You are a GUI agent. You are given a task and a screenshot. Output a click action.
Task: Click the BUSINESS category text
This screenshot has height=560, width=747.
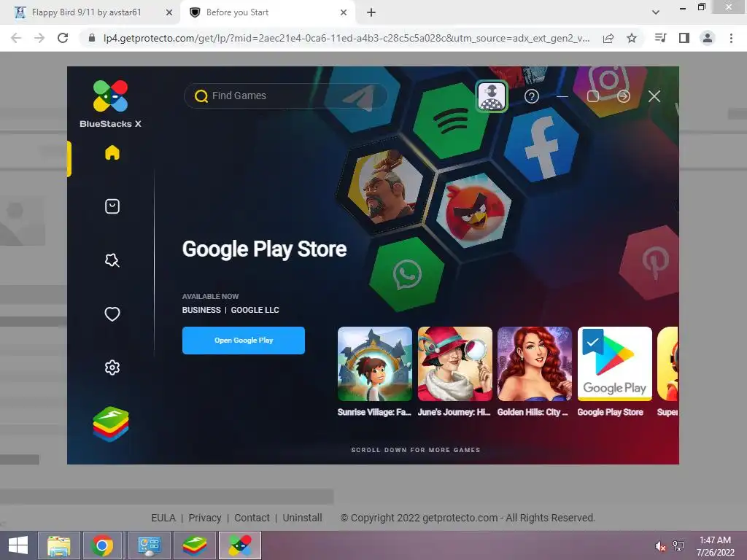201,310
